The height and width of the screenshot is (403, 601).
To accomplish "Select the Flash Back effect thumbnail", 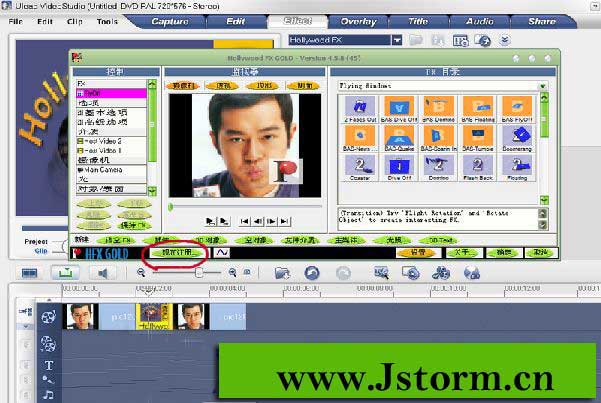I will pyautogui.click(x=478, y=168).
